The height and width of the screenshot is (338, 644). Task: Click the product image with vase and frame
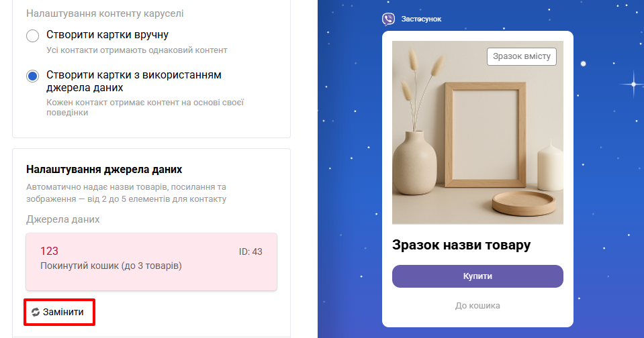tap(477, 133)
